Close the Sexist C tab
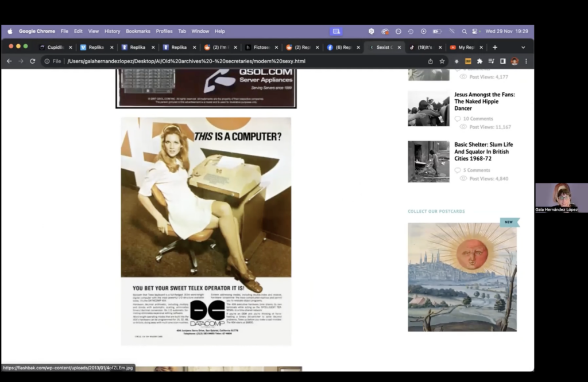 (399, 48)
